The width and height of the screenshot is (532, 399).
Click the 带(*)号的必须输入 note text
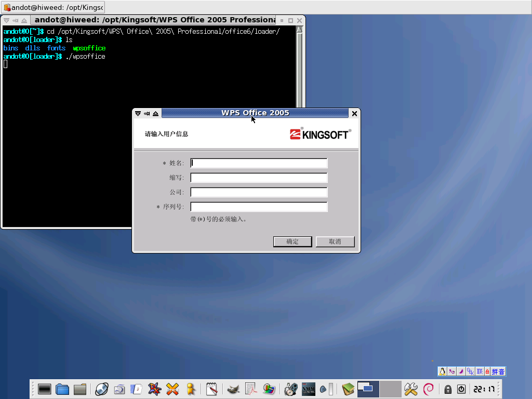click(x=219, y=219)
